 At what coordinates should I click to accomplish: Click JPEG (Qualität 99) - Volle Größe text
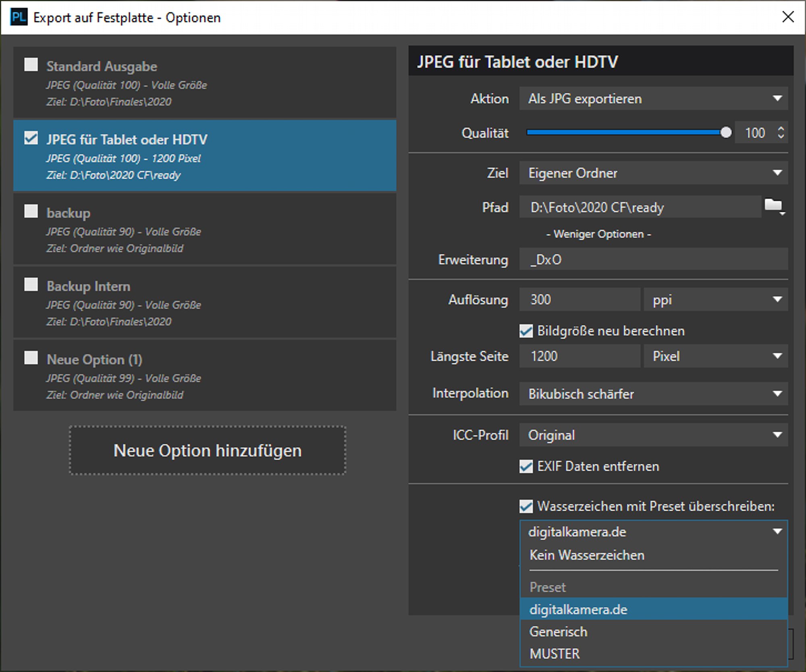123,378
